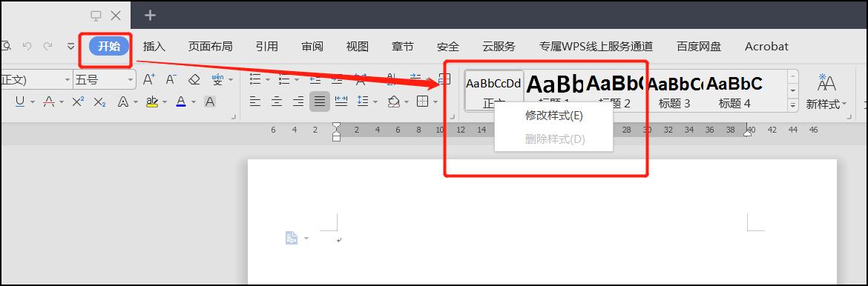Image resolution: width=868 pixels, height=286 pixels.
Task: Choose 修改样式(E) from context menu
Action: point(553,116)
